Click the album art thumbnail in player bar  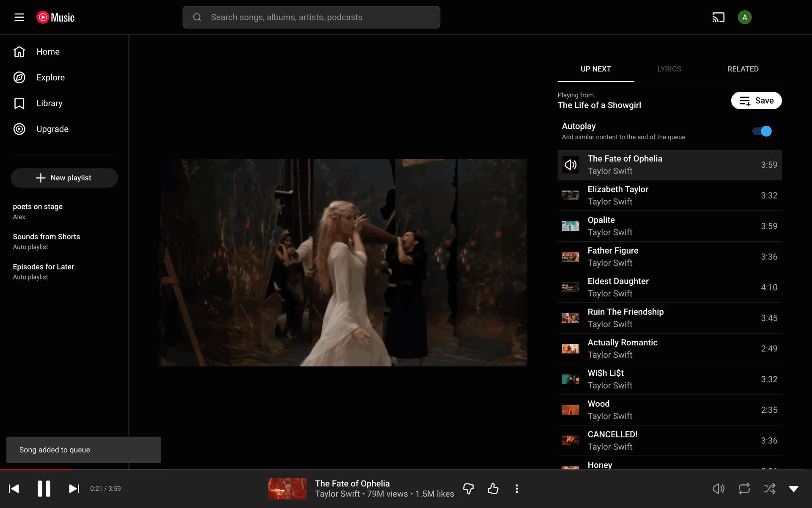tap(287, 489)
